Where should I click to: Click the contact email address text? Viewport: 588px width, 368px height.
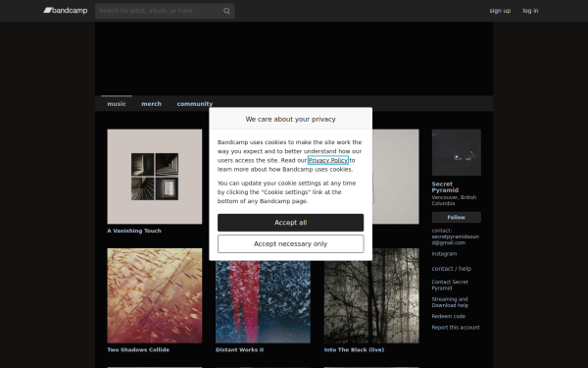tap(456, 239)
